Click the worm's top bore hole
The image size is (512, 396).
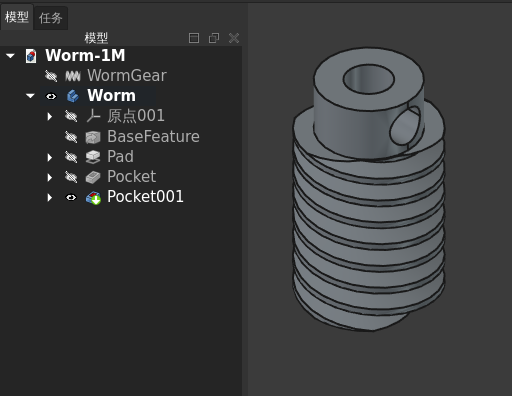(369, 79)
